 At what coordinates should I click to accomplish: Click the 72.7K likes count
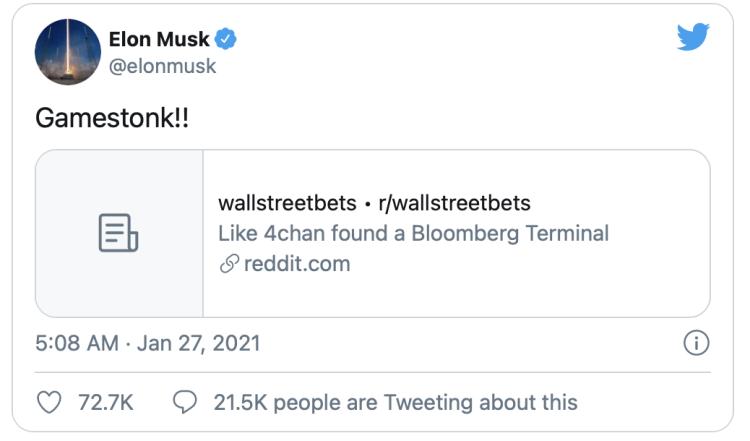pyautogui.click(x=105, y=402)
